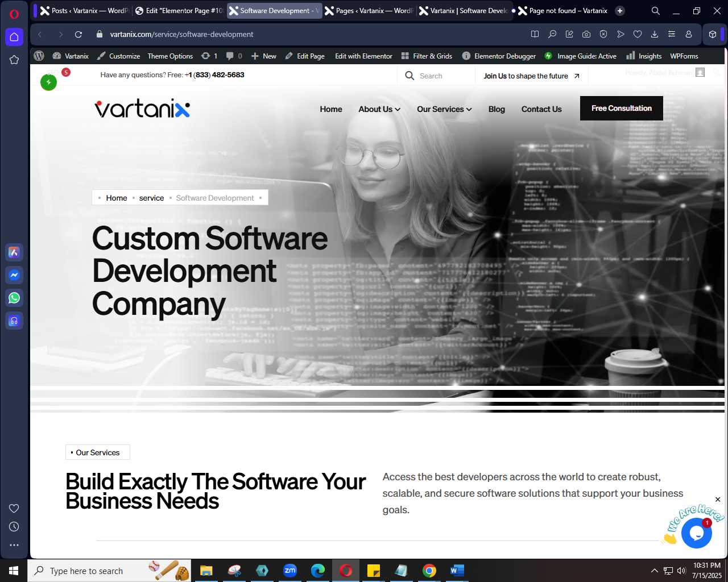Screen dimensions: 728x582
Task: Open a new browser tab
Action: coord(620,11)
